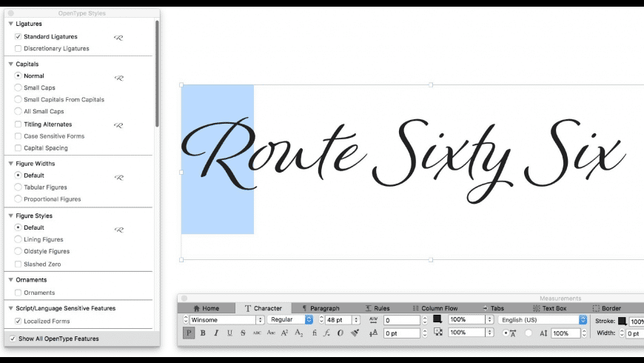Switch to the Text Box tab
This screenshot has width=644, height=363.
(549, 308)
